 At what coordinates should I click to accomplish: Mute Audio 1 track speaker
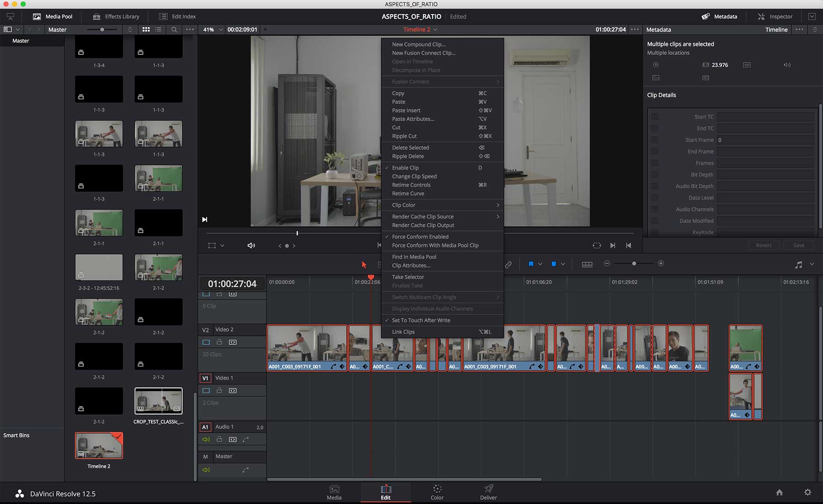pyautogui.click(x=206, y=440)
